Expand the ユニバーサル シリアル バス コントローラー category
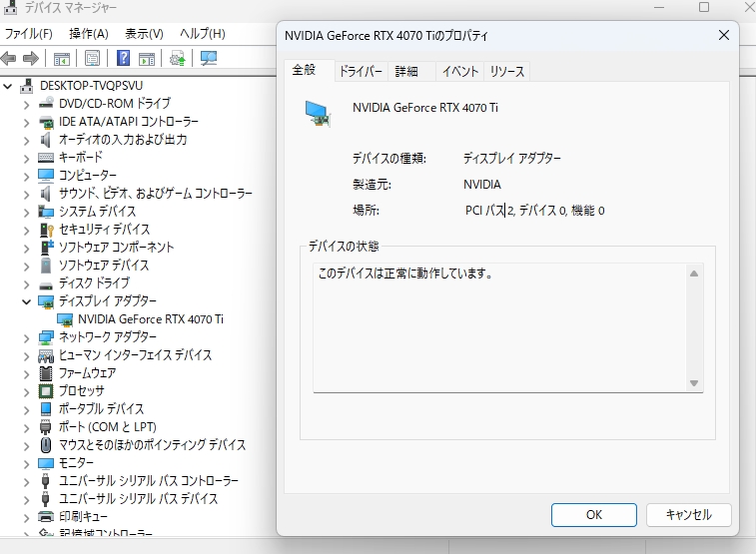 27,481
